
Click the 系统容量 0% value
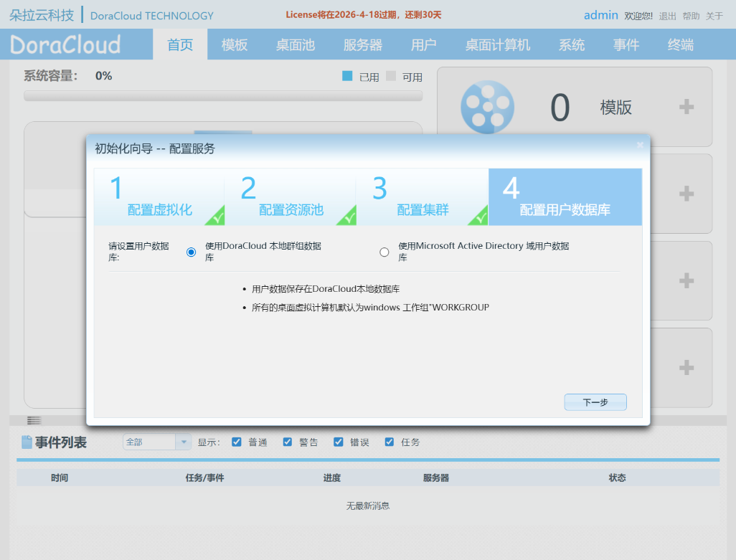point(103,75)
